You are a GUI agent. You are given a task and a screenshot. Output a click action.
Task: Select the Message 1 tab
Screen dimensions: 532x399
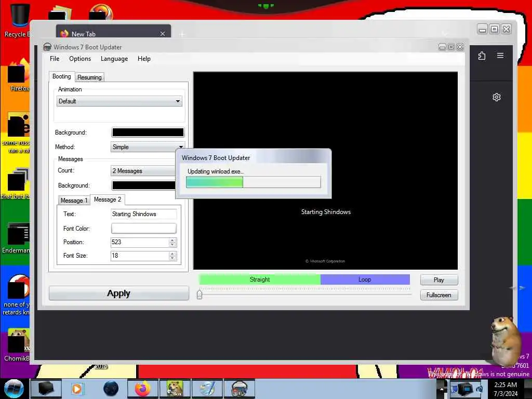[74, 201]
